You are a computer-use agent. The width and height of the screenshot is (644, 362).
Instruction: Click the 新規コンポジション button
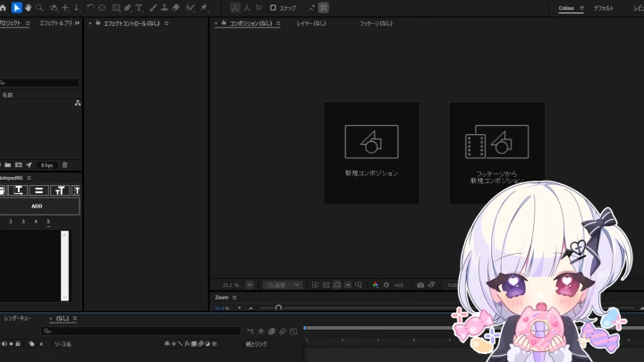(372, 153)
